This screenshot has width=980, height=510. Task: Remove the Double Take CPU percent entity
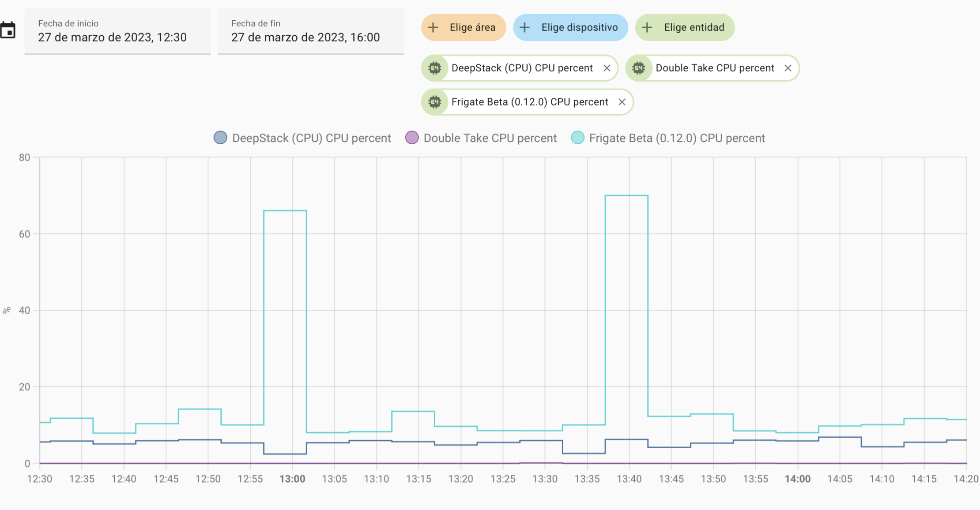pyautogui.click(x=788, y=68)
